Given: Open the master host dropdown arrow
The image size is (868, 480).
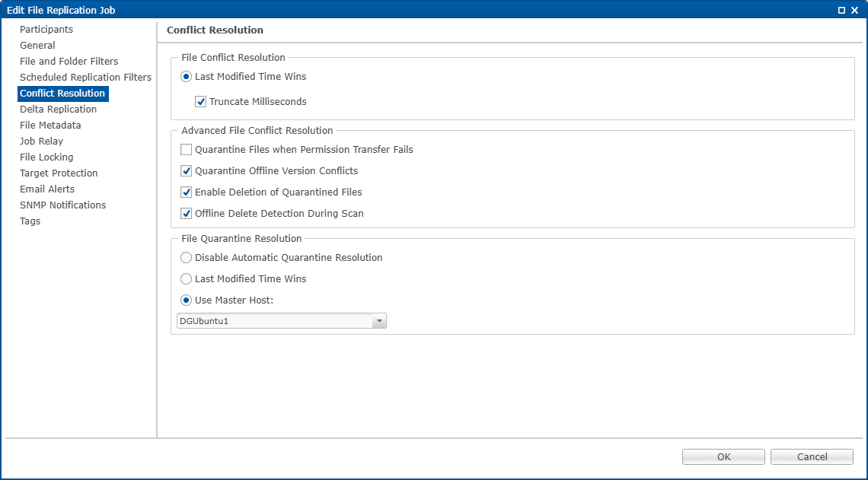Looking at the screenshot, I should [378, 321].
